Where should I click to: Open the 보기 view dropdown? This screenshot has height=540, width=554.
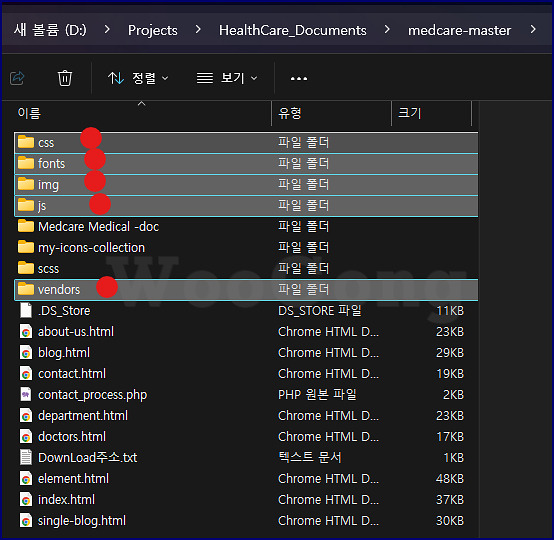click(227, 78)
